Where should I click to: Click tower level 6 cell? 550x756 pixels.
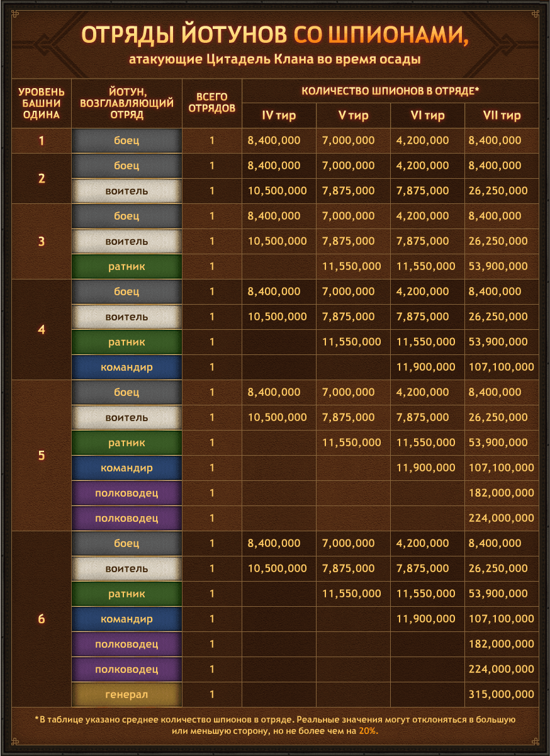point(42,619)
